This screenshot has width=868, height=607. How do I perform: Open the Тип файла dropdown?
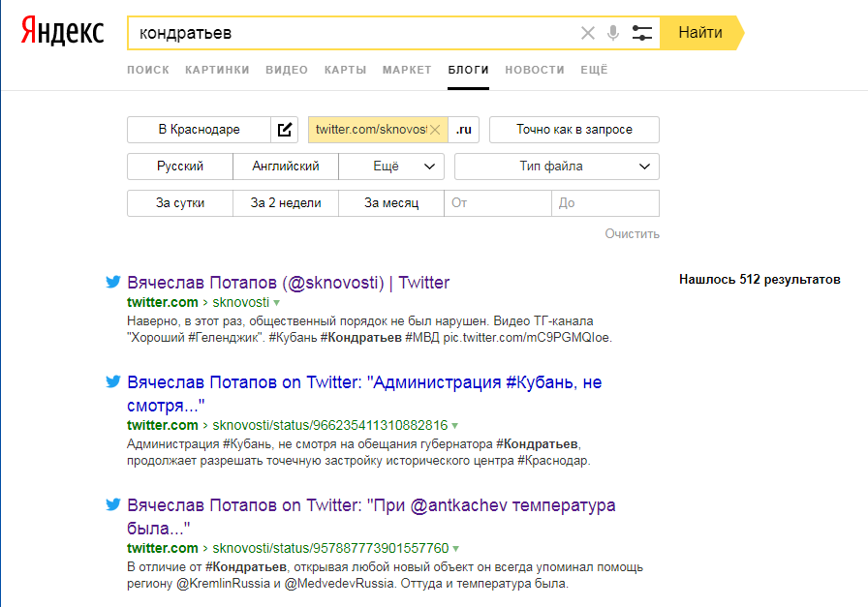556,167
